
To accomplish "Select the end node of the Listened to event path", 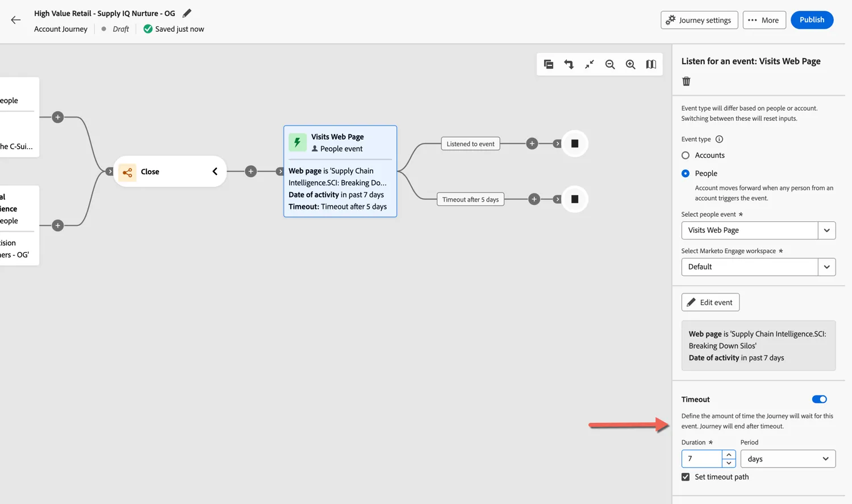I will (575, 144).
